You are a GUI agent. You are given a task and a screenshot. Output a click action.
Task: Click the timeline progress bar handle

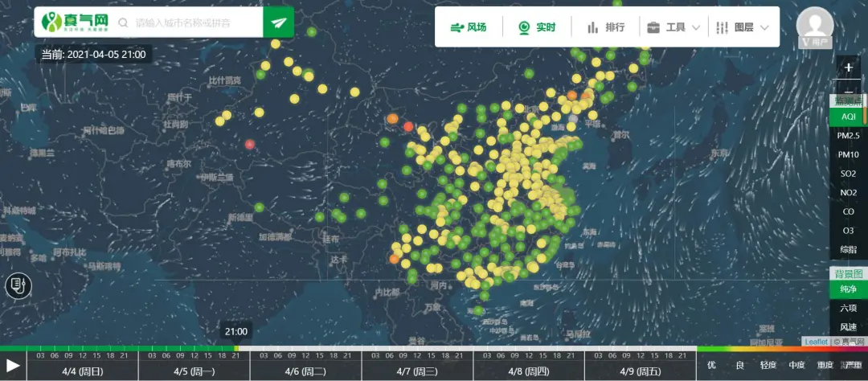pos(236,348)
